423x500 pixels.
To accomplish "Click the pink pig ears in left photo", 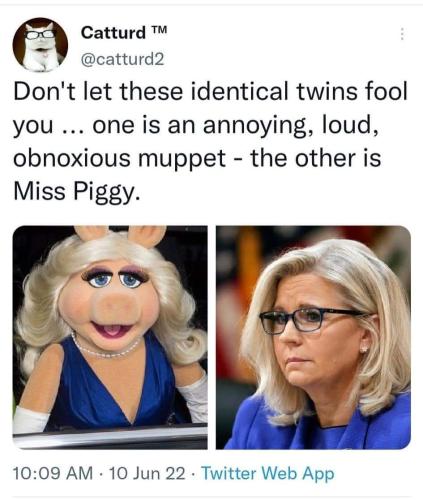I will click(120, 235).
